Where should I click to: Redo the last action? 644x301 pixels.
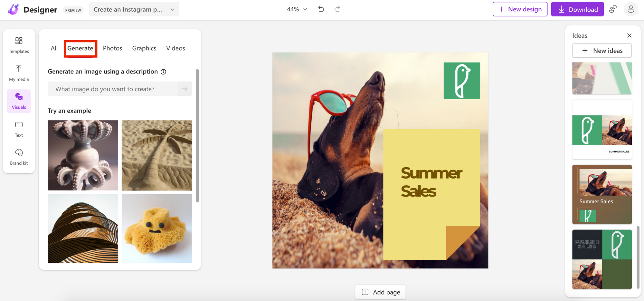point(337,9)
